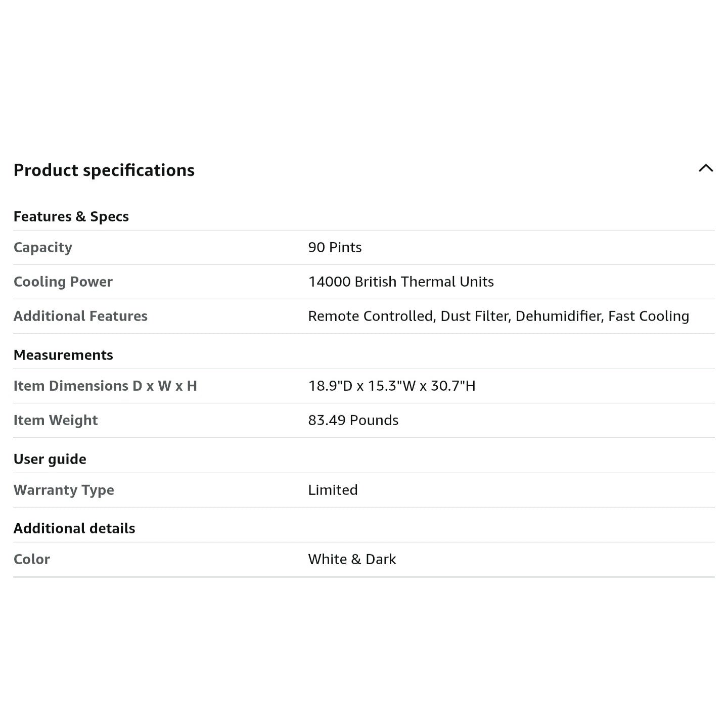Click the Additional details subheading
Image resolution: width=728 pixels, height=728 pixels.
point(74,528)
